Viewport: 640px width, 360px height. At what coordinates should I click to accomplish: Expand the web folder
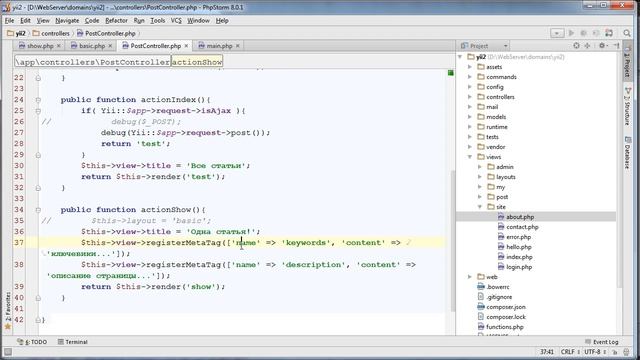tap(470, 277)
